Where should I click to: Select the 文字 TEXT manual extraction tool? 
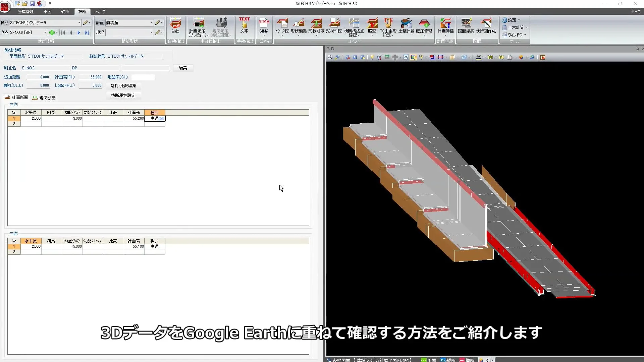coord(244,25)
